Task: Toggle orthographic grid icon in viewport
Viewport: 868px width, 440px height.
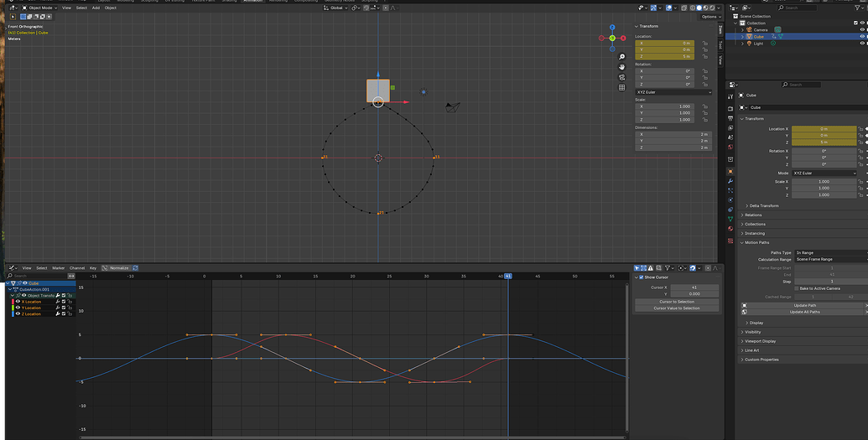Action: 621,87
